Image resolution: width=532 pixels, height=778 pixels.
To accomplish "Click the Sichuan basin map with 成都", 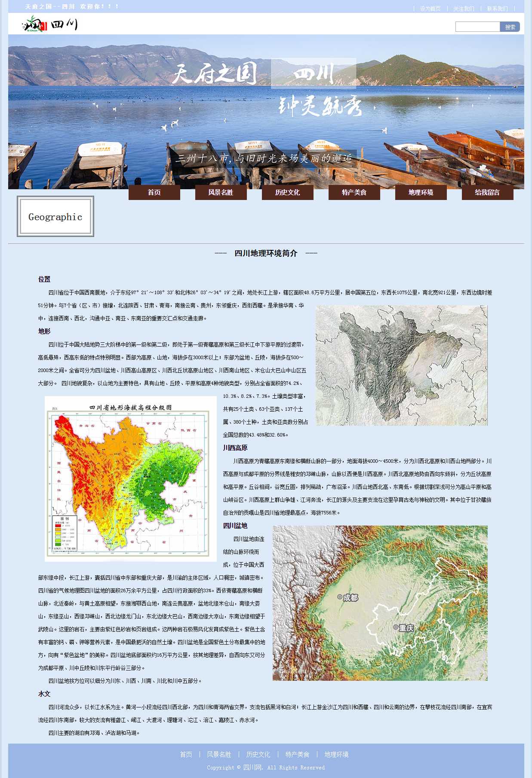I will pyautogui.click(x=380, y=603).
